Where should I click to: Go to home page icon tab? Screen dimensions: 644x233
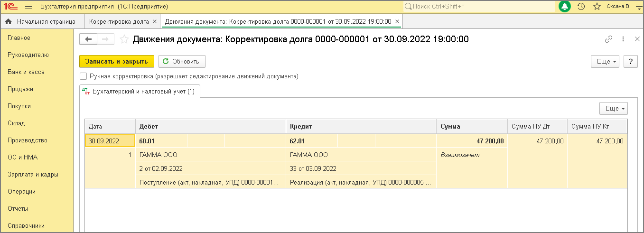8,22
